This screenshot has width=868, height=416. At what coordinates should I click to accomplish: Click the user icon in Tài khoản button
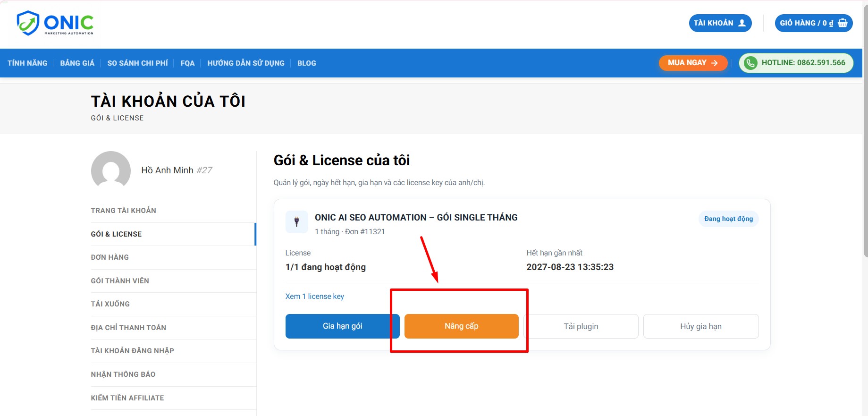[742, 23]
